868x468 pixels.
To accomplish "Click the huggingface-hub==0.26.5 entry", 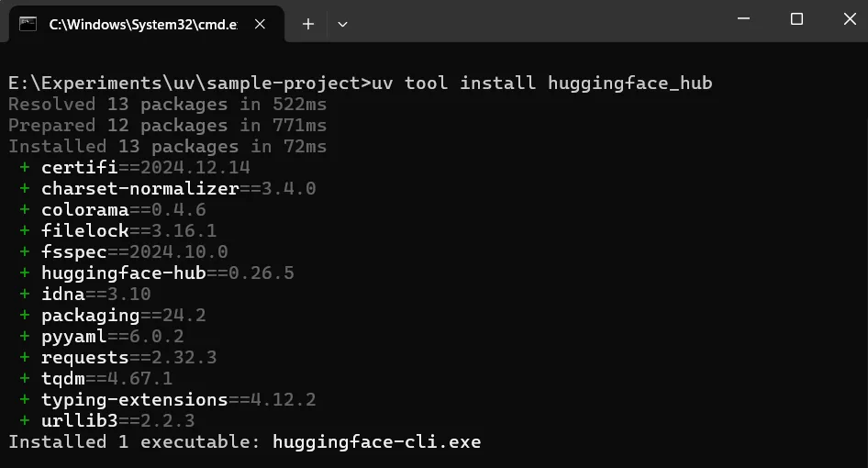I will point(168,273).
